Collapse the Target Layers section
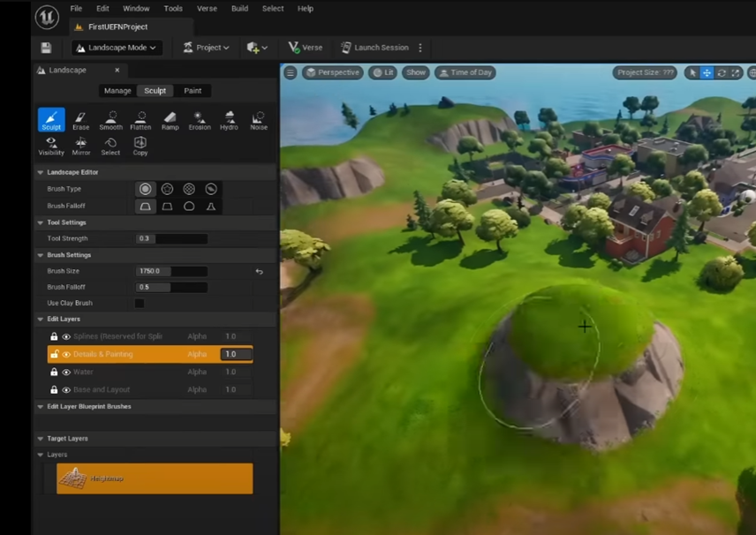The image size is (756, 535). click(x=41, y=439)
